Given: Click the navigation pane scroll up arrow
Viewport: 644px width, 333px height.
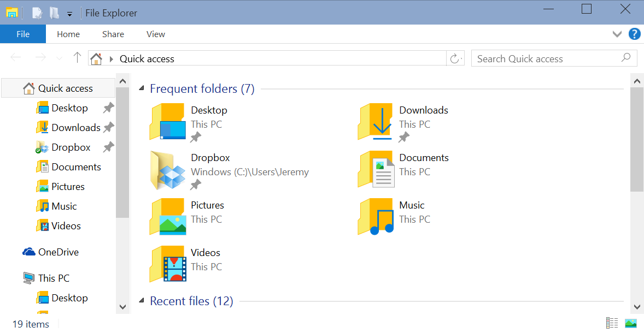Looking at the screenshot, I should click(122, 81).
